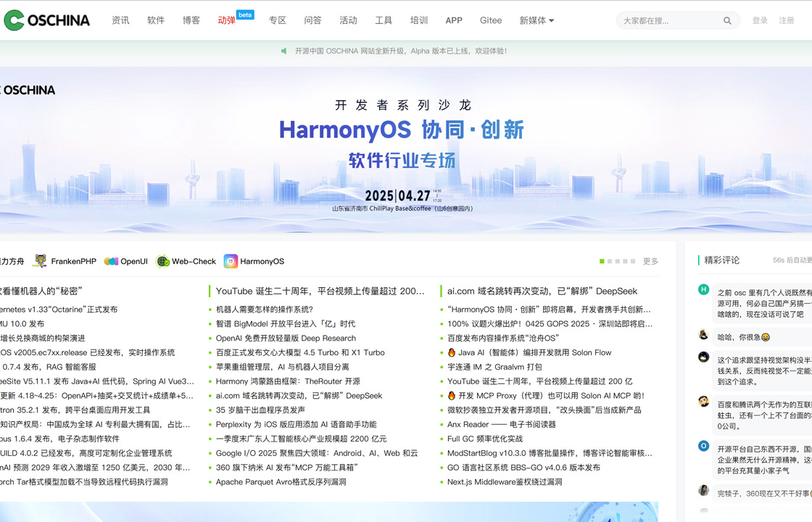The image size is (812, 522).
Task: Click avatar beside 这个追求跟坚持视觉架构 comment
Action: [703, 357]
